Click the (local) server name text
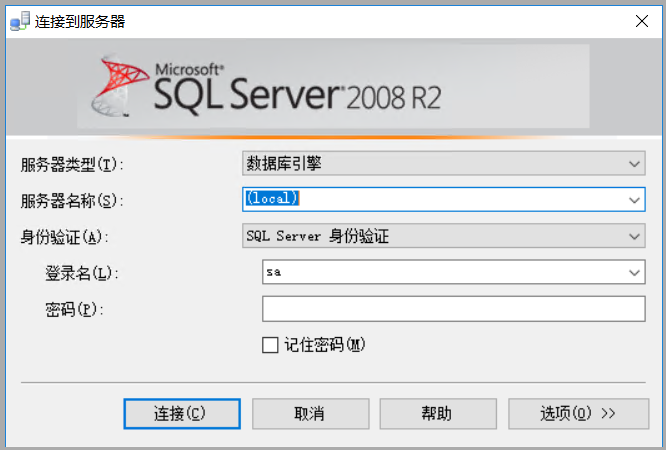This screenshot has width=666, height=450. point(273,198)
